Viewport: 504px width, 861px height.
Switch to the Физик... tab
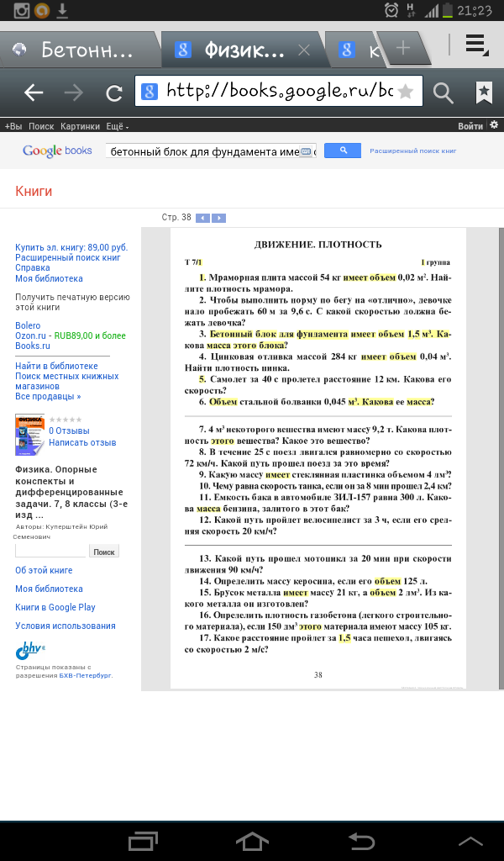coord(244,50)
